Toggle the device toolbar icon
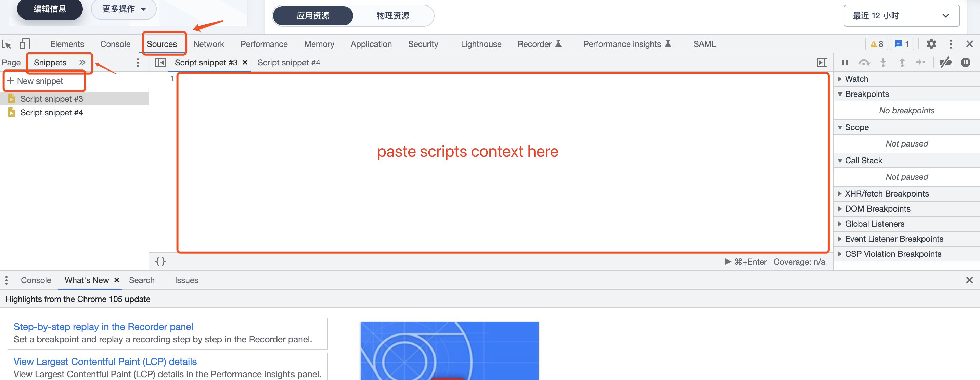The image size is (980, 380). pyautogui.click(x=25, y=44)
